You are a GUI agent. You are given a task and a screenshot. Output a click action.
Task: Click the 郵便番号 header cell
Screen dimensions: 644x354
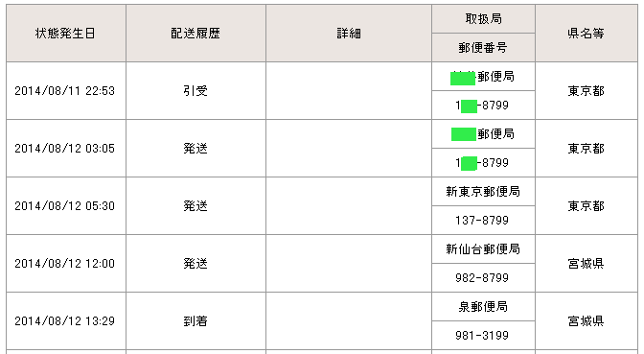tap(483, 48)
